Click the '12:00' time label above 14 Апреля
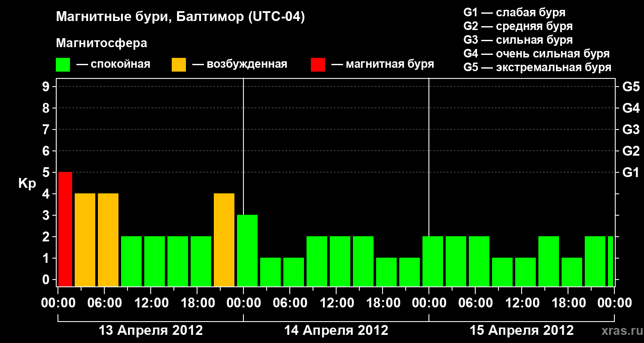The image size is (644, 343). (336, 303)
